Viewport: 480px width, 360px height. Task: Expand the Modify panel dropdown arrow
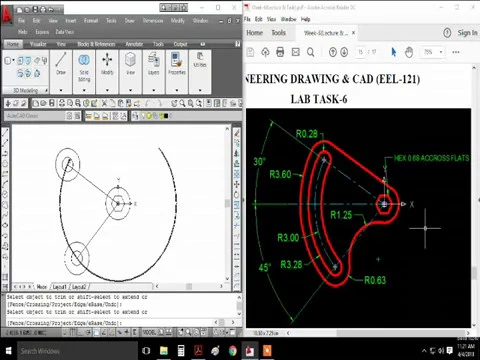[x=107, y=90]
